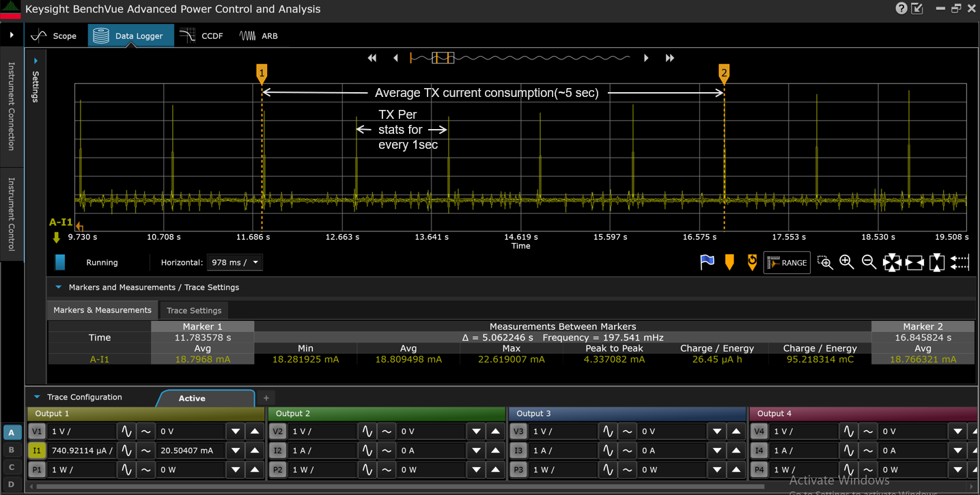Select marker 2 on the waveform chart
This screenshot has width=980, height=495.
coord(724,74)
